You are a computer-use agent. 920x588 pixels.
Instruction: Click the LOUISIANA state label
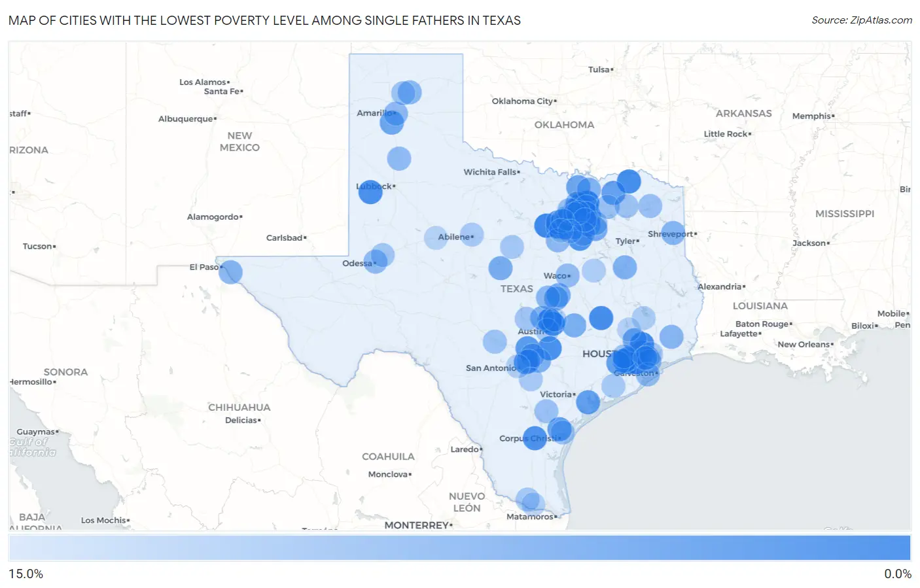point(760,306)
